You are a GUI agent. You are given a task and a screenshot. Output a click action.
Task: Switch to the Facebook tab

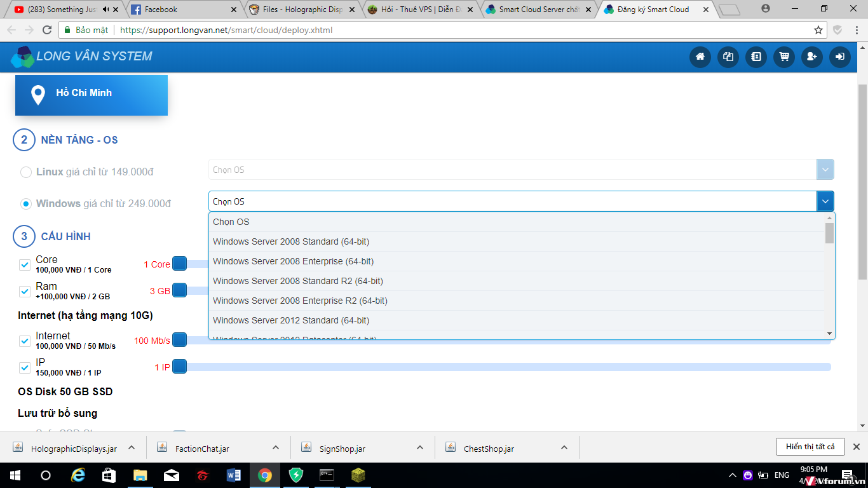click(x=183, y=10)
